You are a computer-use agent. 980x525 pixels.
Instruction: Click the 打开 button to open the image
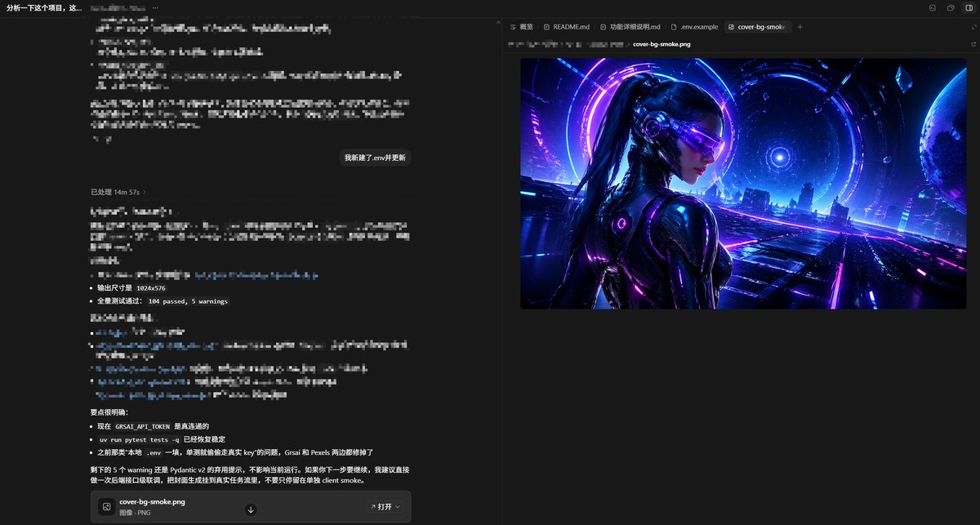point(381,506)
